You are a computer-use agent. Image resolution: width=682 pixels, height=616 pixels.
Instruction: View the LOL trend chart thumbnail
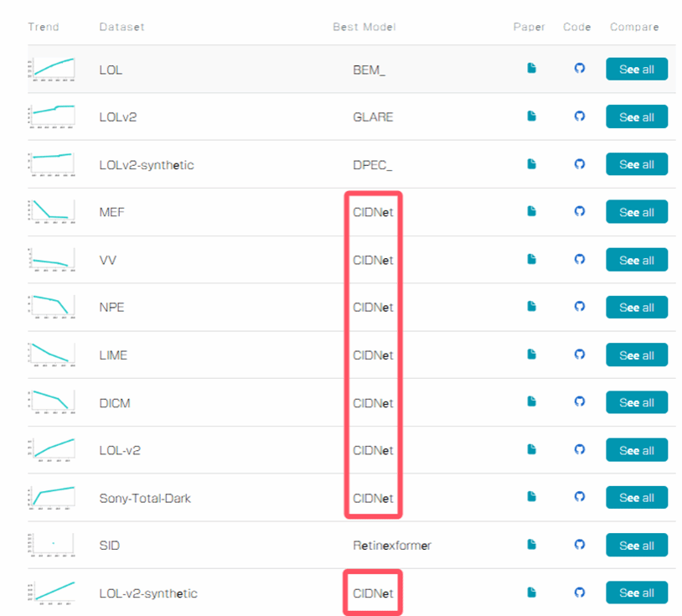click(x=52, y=70)
